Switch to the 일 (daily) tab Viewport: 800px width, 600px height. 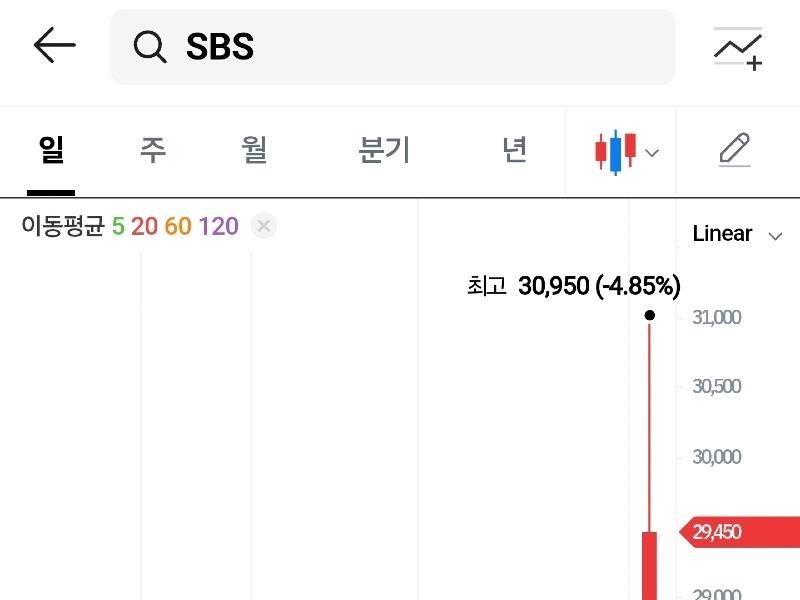[51, 151]
